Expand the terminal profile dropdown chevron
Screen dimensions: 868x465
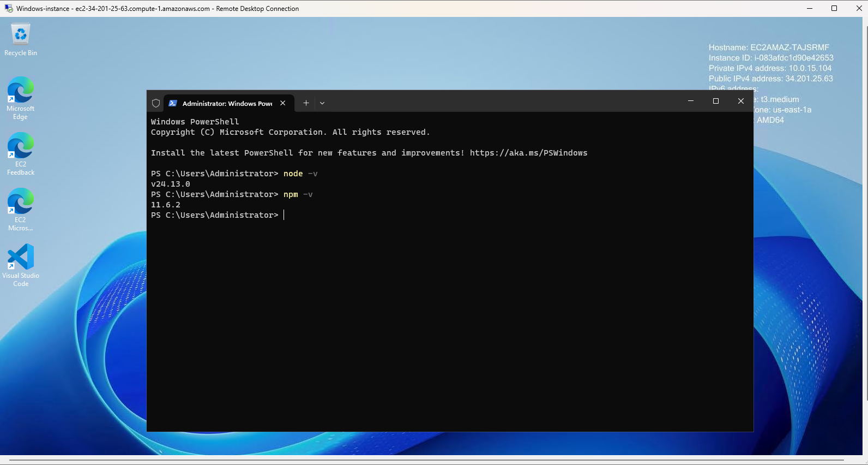coord(322,103)
